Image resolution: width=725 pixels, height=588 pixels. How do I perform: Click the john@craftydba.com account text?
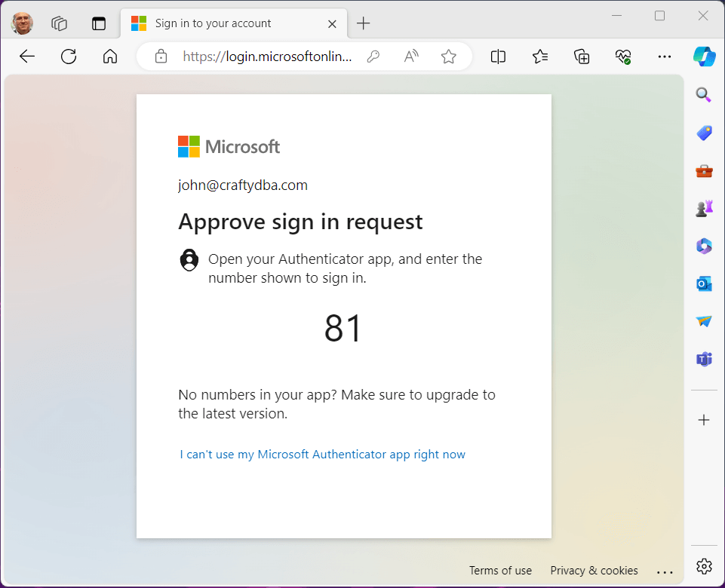click(243, 185)
